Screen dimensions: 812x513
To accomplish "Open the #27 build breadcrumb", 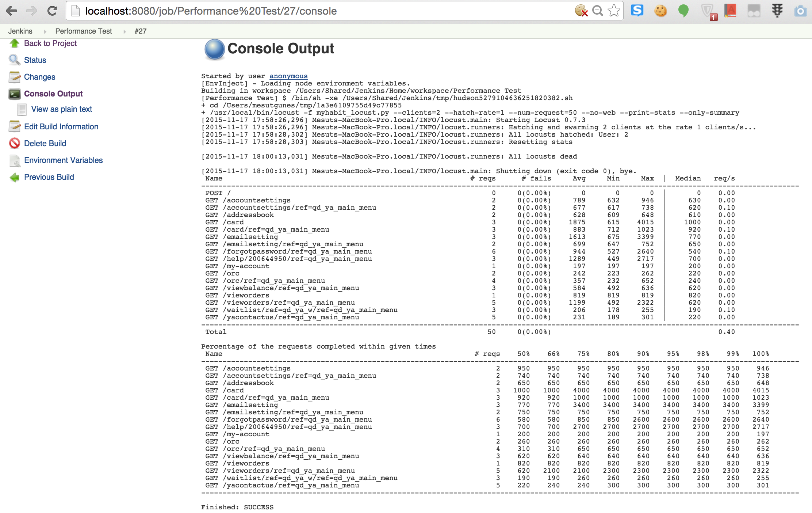I will pyautogui.click(x=140, y=31).
